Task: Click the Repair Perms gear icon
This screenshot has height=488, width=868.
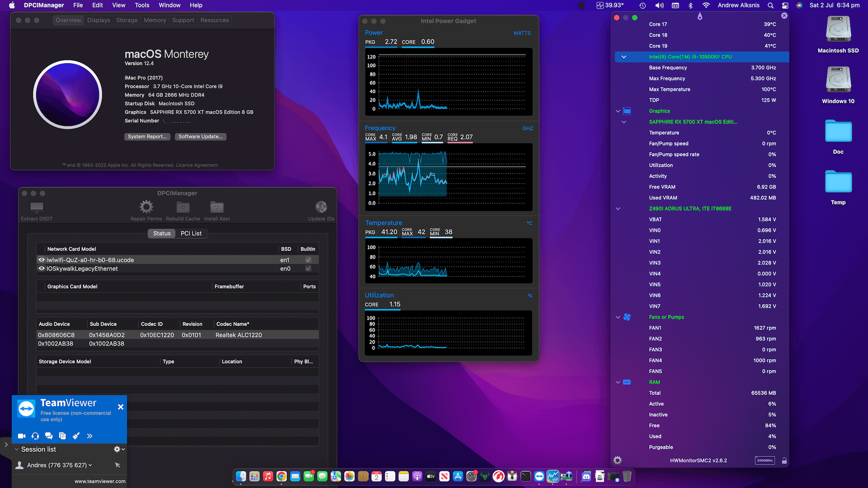Action: pos(146,207)
